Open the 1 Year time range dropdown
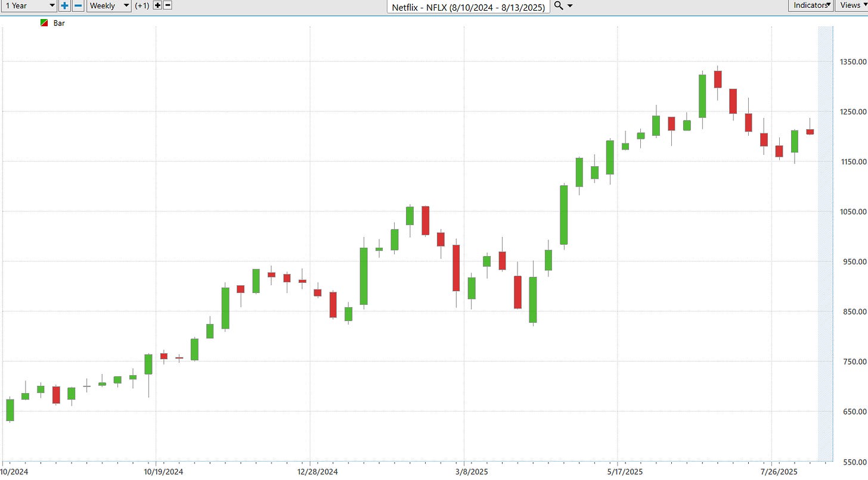Screen dimensions: 868x480 coord(28,5)
